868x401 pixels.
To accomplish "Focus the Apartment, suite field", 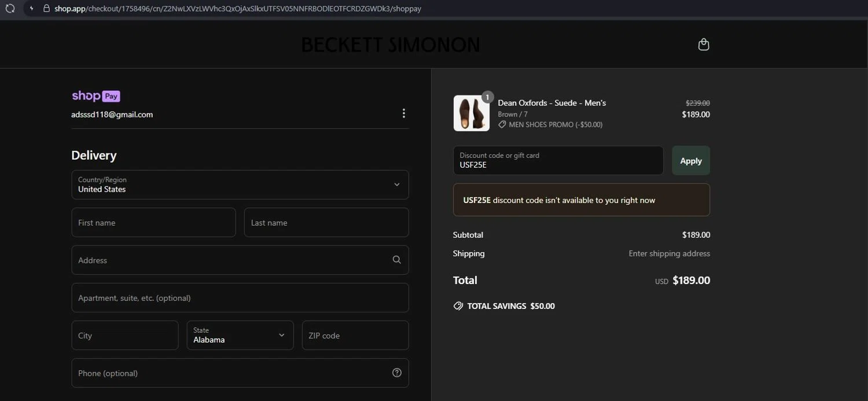I will (240, 298).
